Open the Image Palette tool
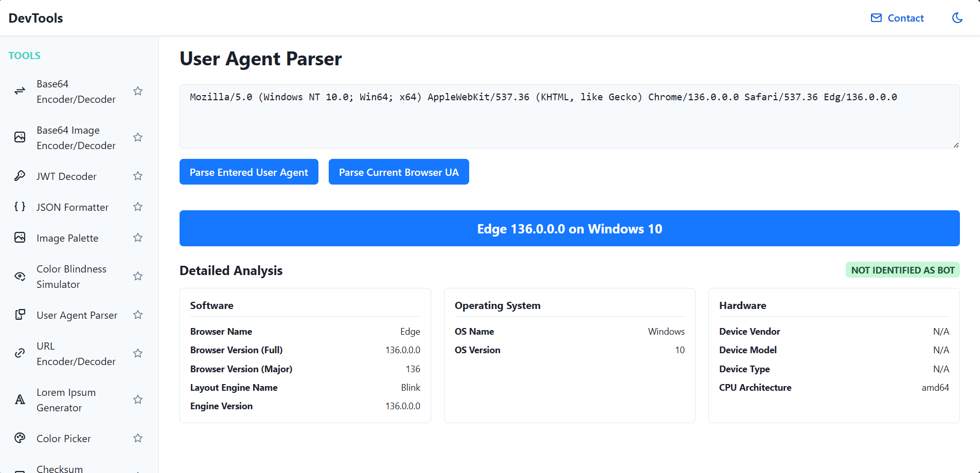This screenshot has width=980, height=473. click(67, 238)
